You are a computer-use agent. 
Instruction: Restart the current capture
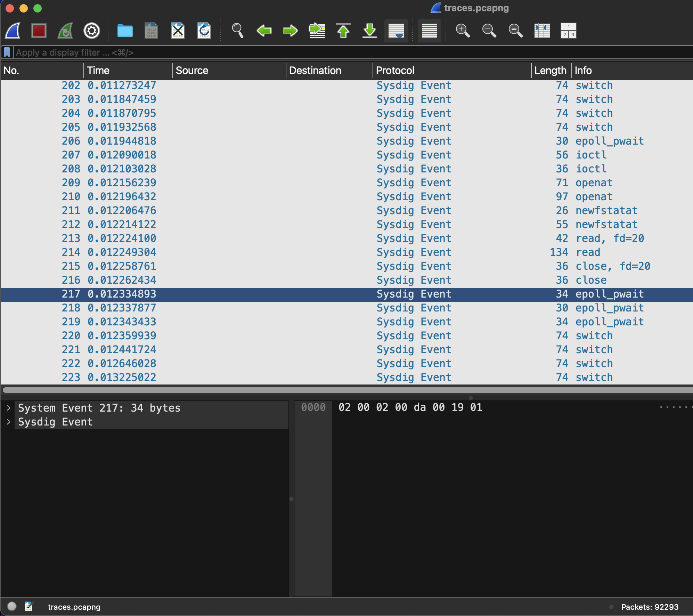(65, 31)
